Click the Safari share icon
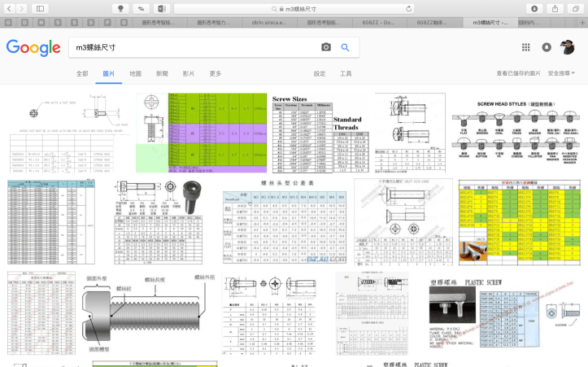This screenshot has width=588, height=367. point(554,8)
